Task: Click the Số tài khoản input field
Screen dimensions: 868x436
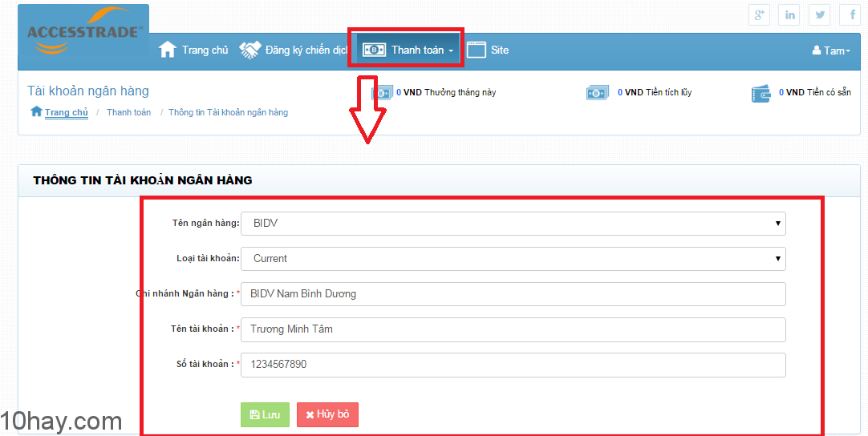Action: (x=513, y=365)
